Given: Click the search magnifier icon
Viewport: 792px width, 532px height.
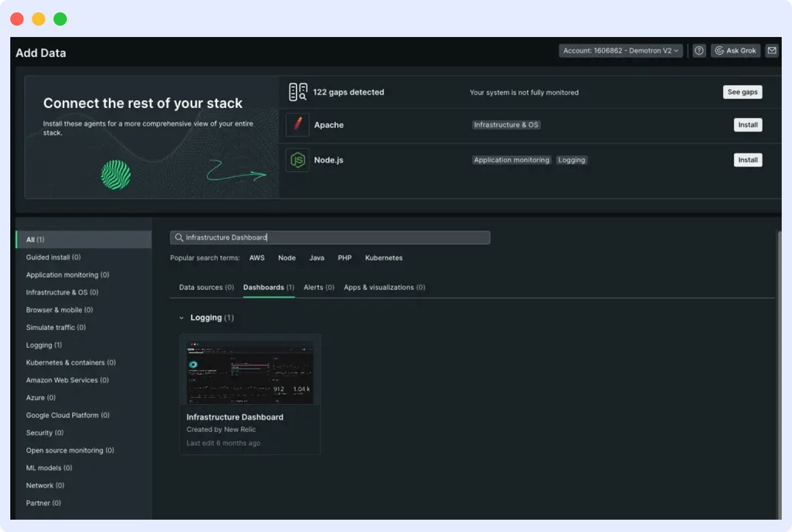Looking at the screenshot, I should (x=178, y=237).
